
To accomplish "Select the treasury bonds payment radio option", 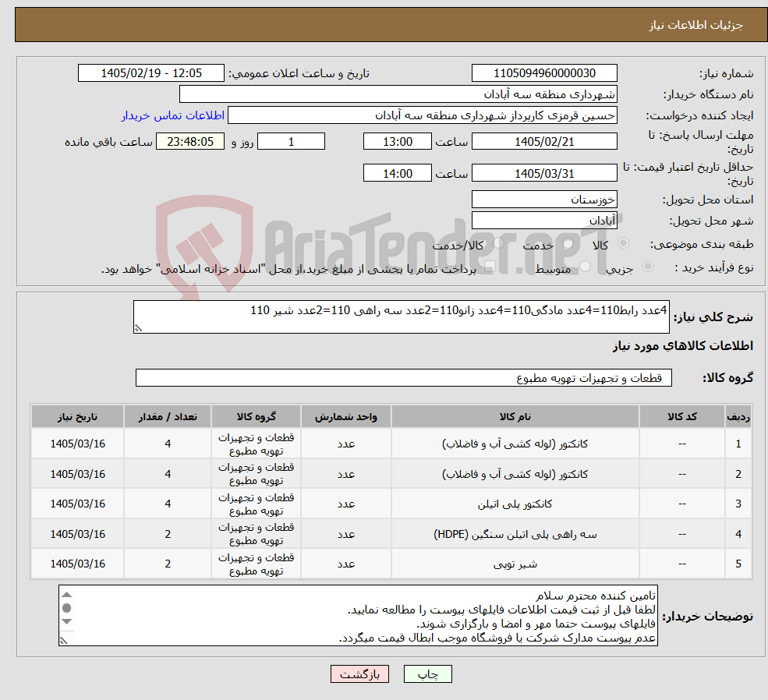I will (x=490, y=267).
